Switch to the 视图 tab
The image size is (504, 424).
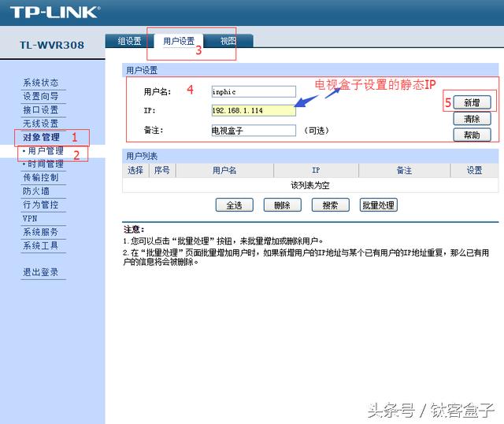[228, 41]
